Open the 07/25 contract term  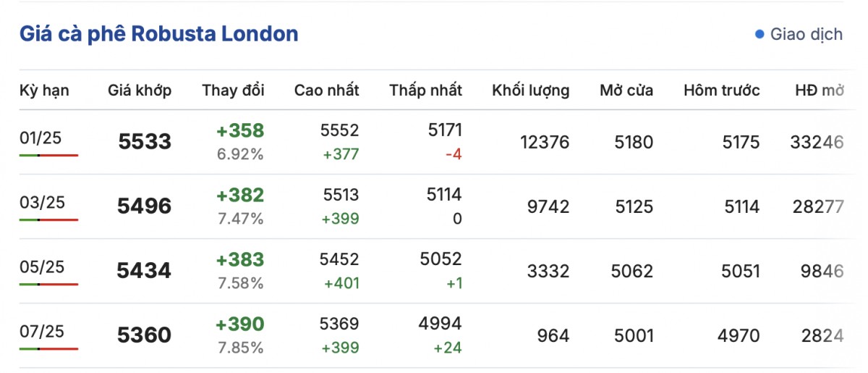pos(42,331)
